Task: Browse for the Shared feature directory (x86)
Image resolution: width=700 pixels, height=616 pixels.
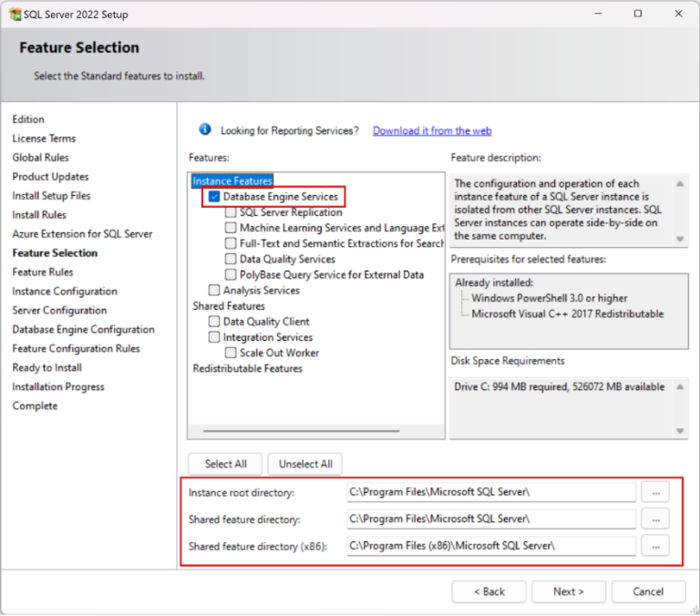Action: coord(655,546)
